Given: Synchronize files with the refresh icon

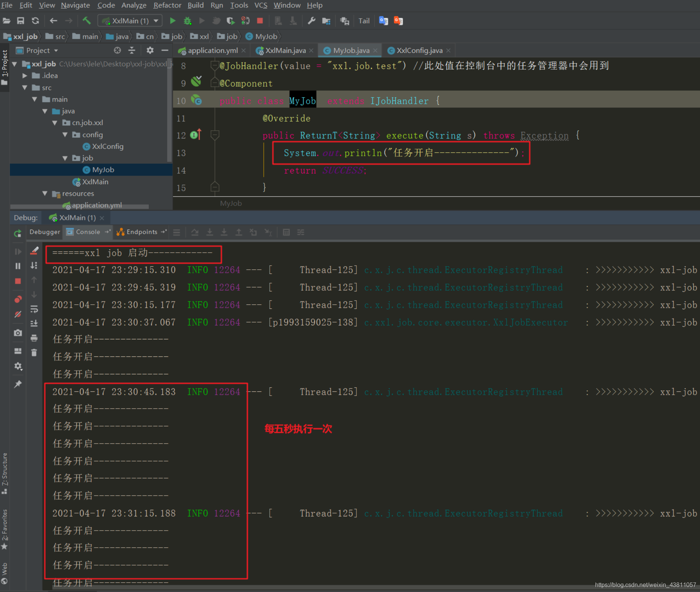Looking at the screenshot, I should pyautogui.click(x=35, y=21).
